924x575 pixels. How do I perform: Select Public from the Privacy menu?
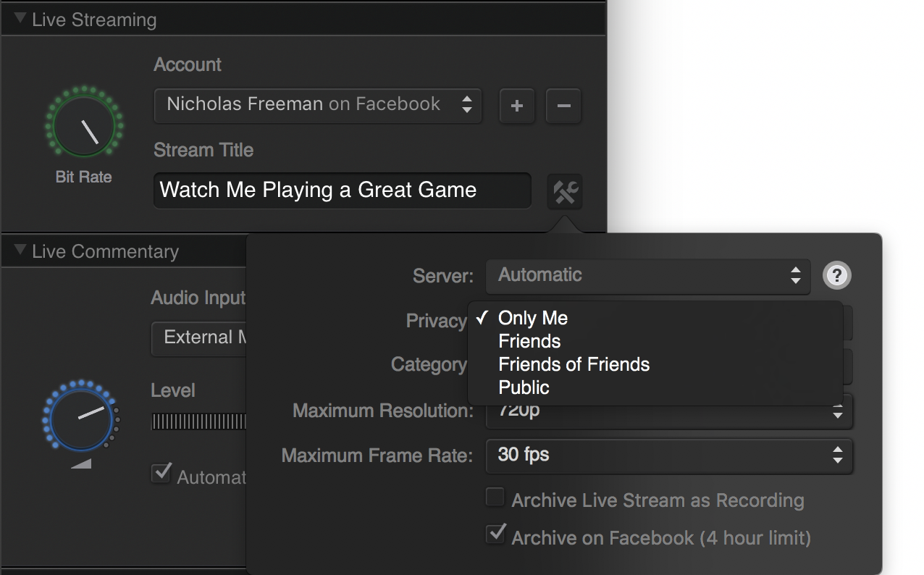coord(523,387)
